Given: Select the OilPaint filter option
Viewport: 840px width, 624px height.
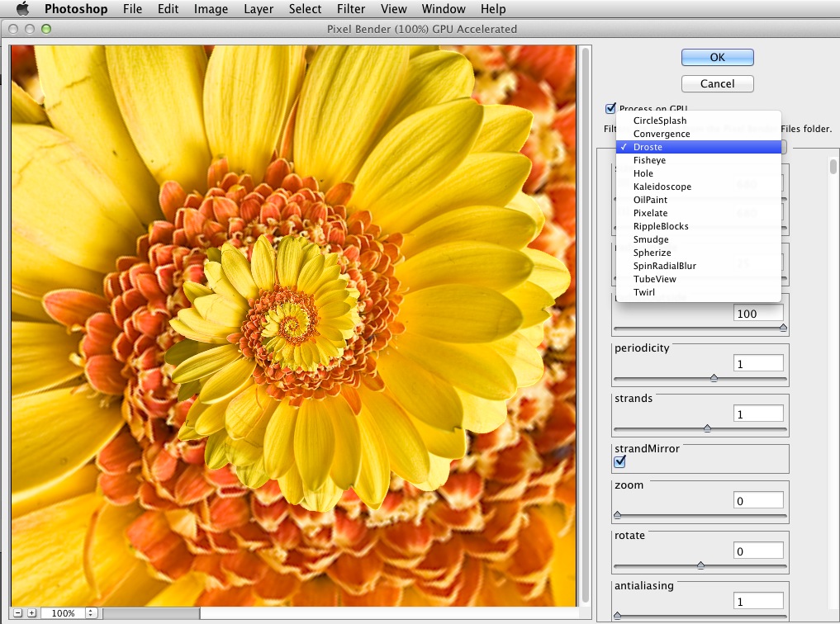Looking at the screenshot, I should pos(650,200).
